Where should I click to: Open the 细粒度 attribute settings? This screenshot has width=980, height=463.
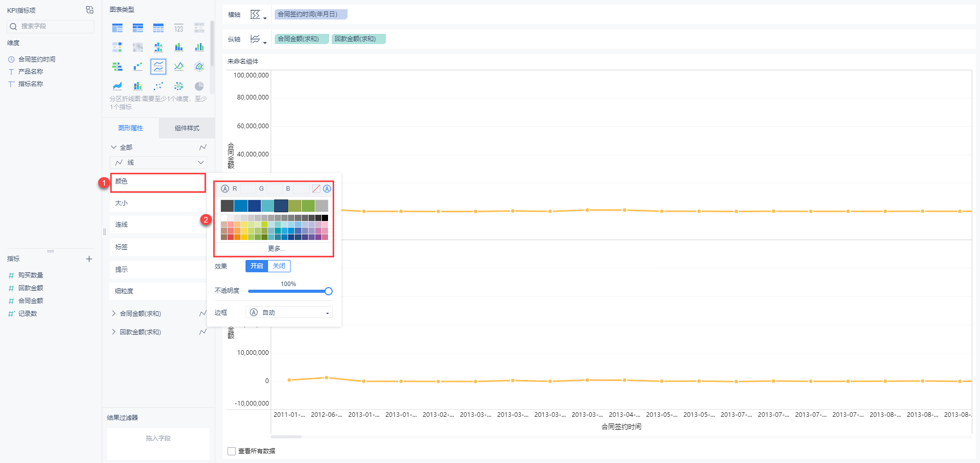click(158, 291)
